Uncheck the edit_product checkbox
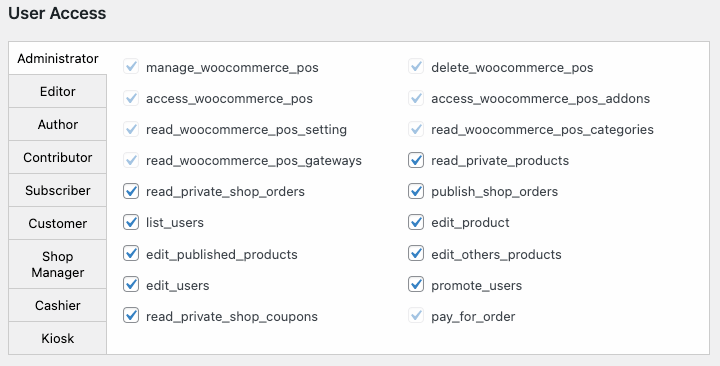720x366 pixels. point(416,222)
